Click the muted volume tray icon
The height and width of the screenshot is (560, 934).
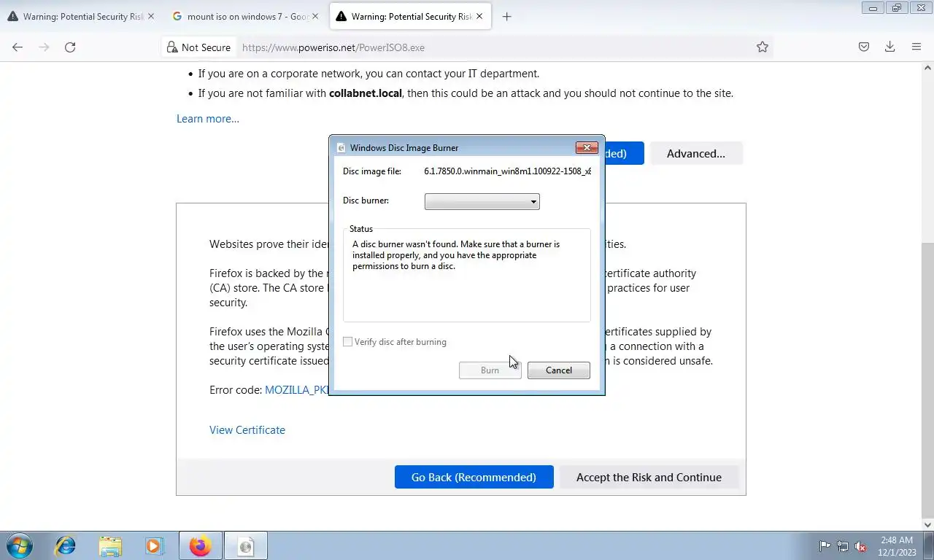(x=860, y=546)
